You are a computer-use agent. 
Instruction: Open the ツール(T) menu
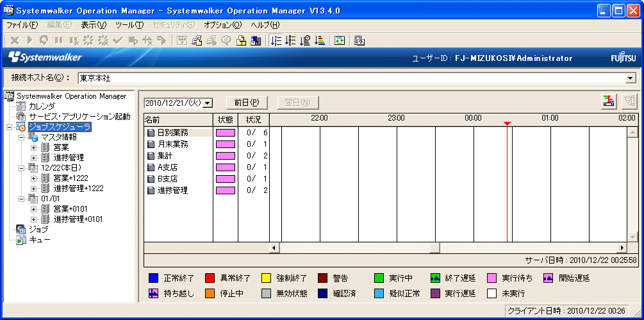point(130,25)
